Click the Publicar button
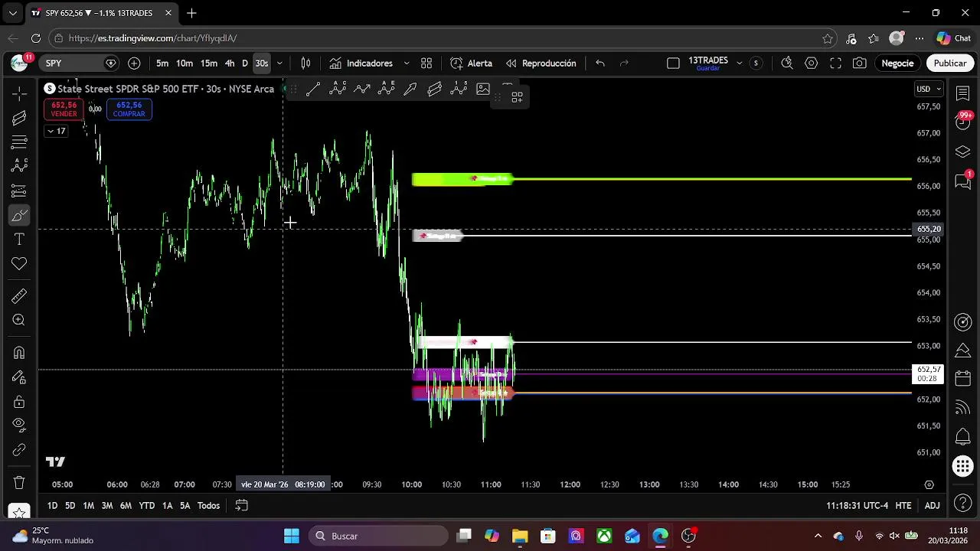980x551 pixels. (x=950, y=64)
